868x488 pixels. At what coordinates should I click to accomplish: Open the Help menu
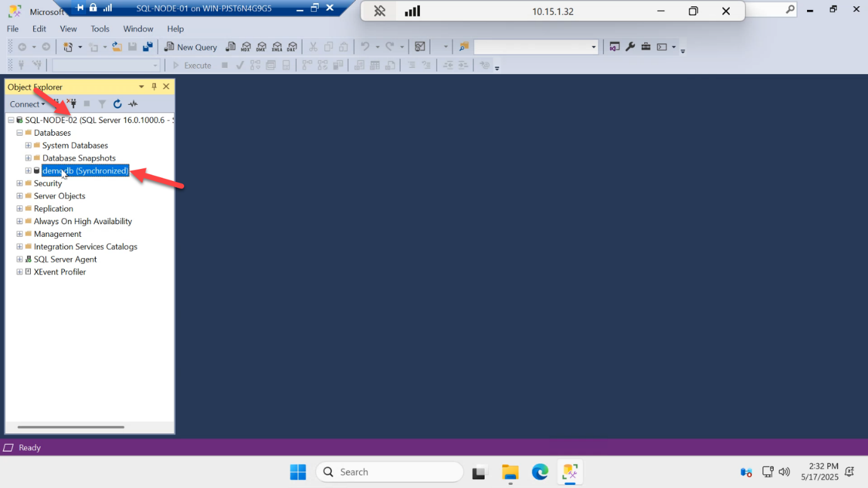point(175,29)
